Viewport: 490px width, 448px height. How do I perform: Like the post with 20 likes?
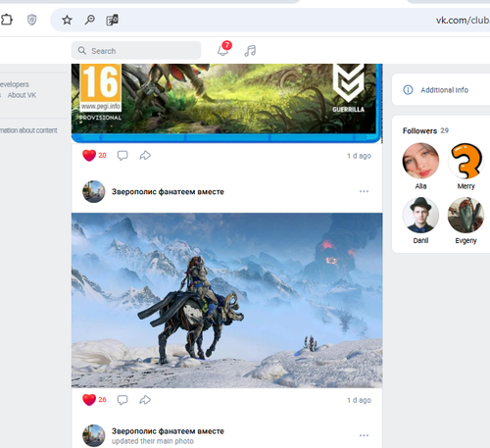(x=94, y=155)
